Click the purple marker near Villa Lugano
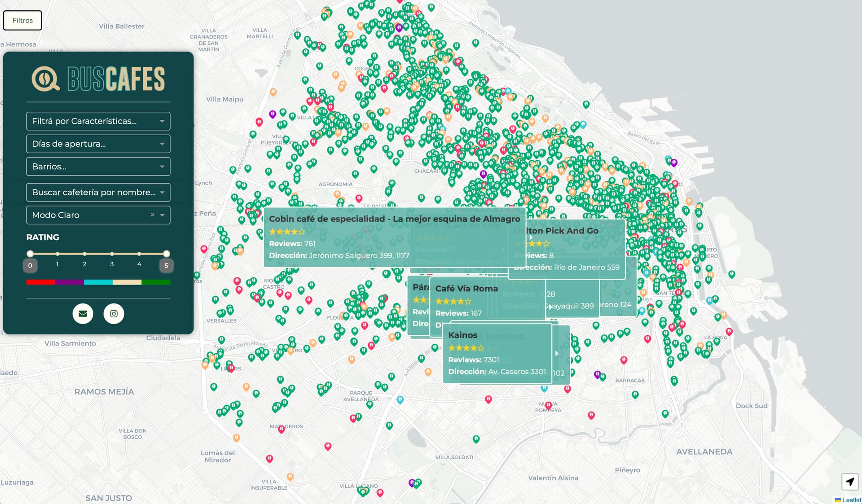The height and width of the screenshot is (504, 862). (x=412, y=483)
